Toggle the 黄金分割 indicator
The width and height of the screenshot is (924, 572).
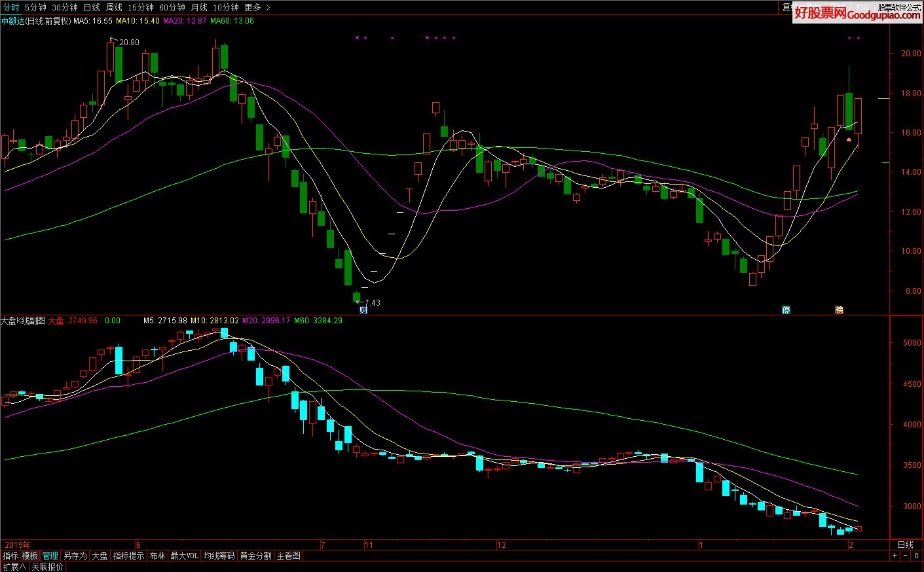pyautogui.click(x=255, y=556)
